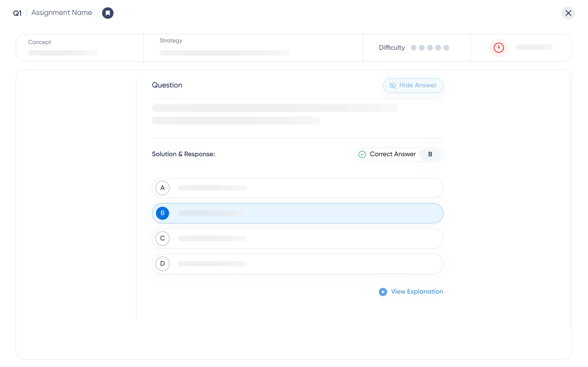Viewport: 588px width, 367px height.
Task: Select the highlighted option B circle
Action: [x=162, y=213]
